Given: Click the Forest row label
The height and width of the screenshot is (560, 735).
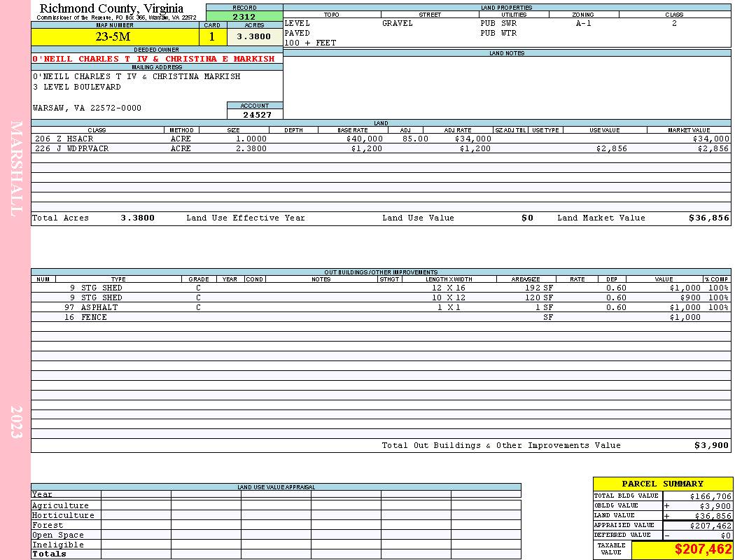Looking at the screenshot, I should (x=48, y=525).
